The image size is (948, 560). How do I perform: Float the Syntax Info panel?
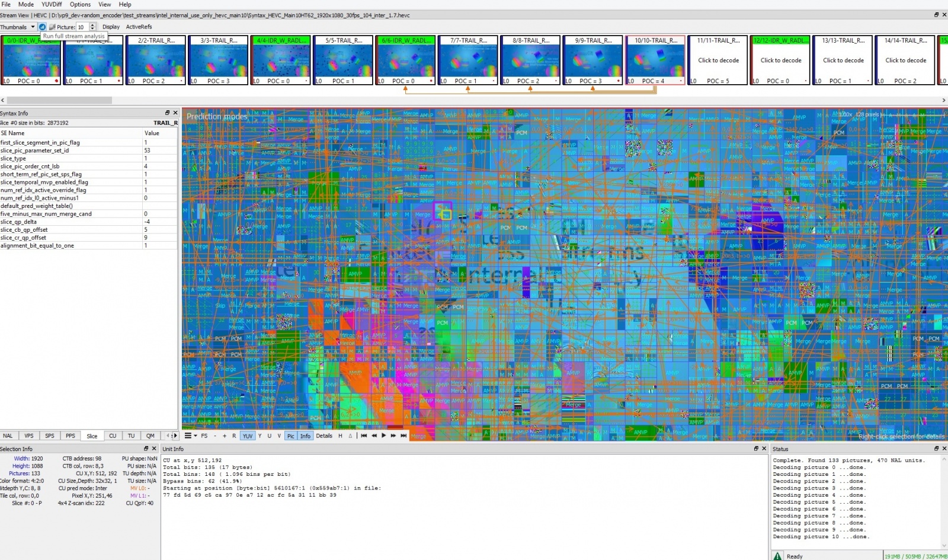point(167,113)
